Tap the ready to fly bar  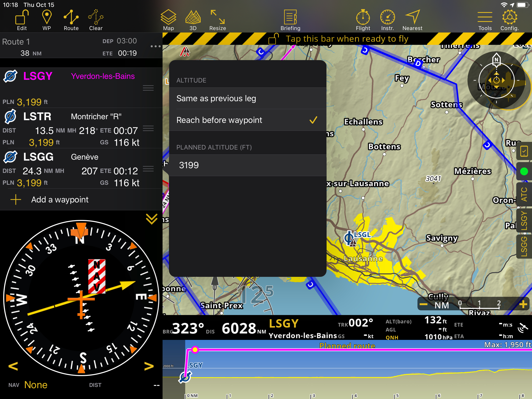click(x=347, y=39)
